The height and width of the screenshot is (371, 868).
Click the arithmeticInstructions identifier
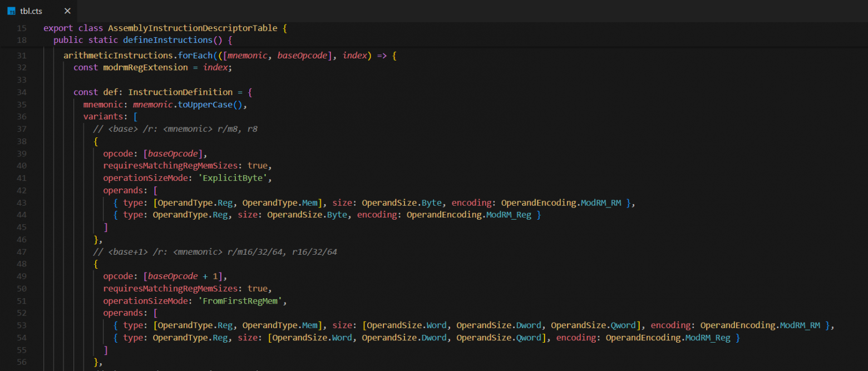click(x=118, y=56)
